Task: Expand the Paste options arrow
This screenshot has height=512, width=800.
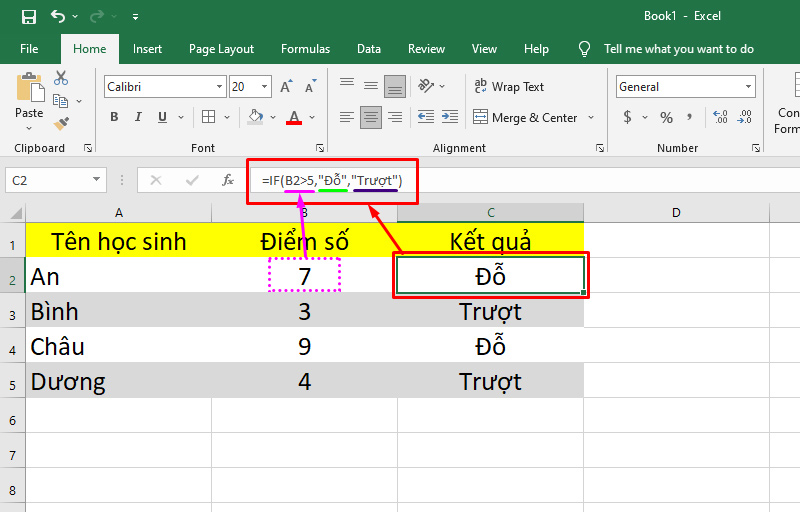Action: tap(29, 128)
